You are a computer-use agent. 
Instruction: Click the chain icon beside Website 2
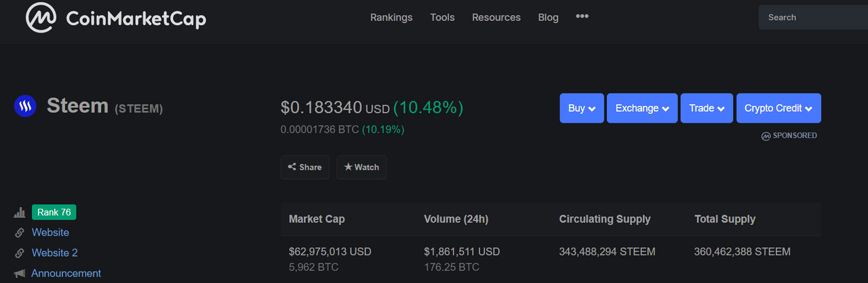pyautogui.click(x=20, y=253)
